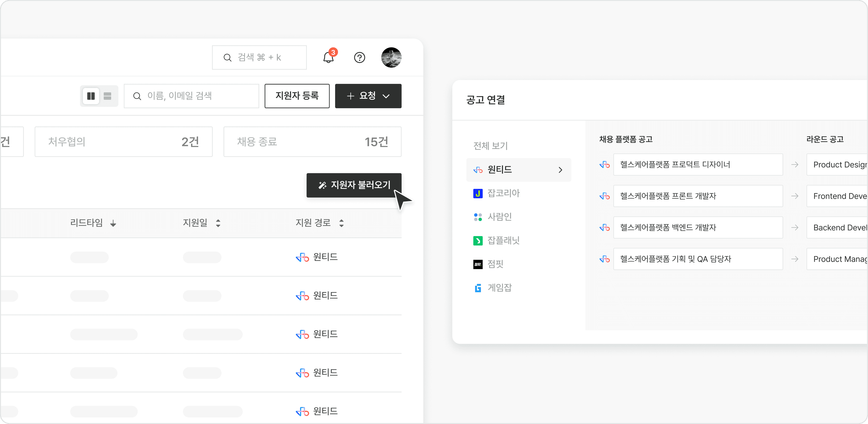
Task: Open notifications via the bell icon
Action: click(x=327, y=58)
